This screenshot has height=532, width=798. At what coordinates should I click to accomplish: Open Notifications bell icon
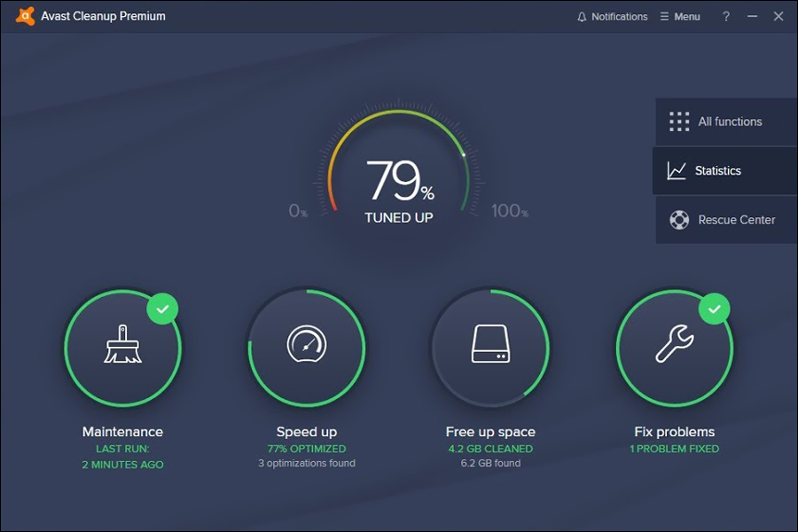582,17
